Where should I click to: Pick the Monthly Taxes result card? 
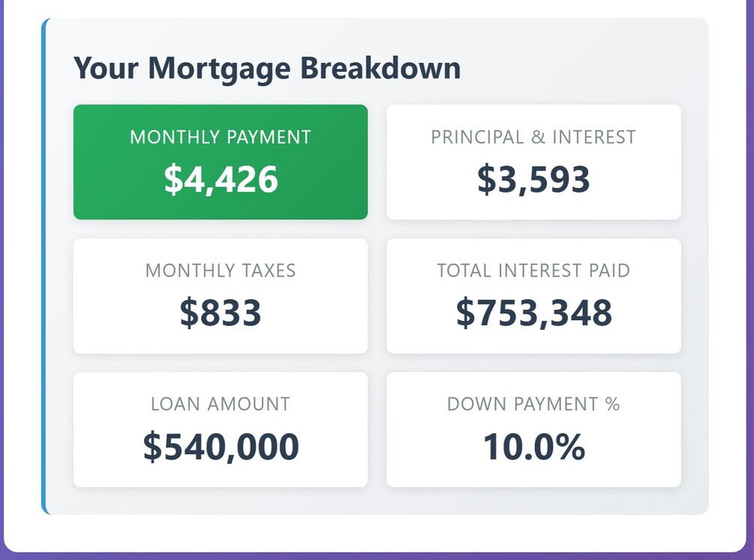coord(221,296)
